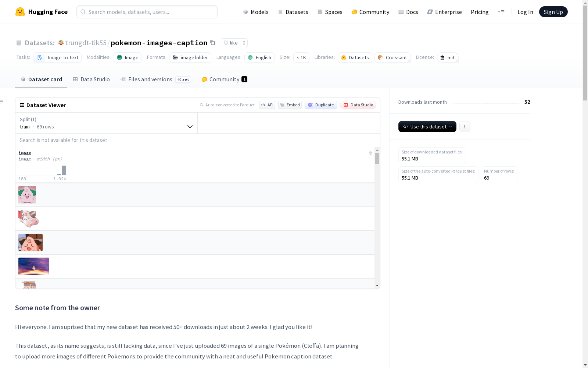
Task: Go to the Pricing page
Action: [x=480, y=12]
